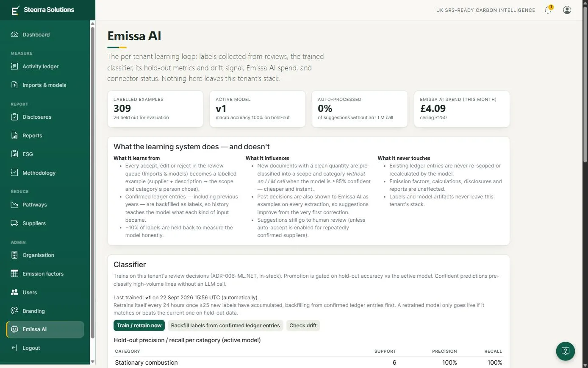588x368 pixels.
Task: Click the Suppliers truck icon
Action: (14, 223)
